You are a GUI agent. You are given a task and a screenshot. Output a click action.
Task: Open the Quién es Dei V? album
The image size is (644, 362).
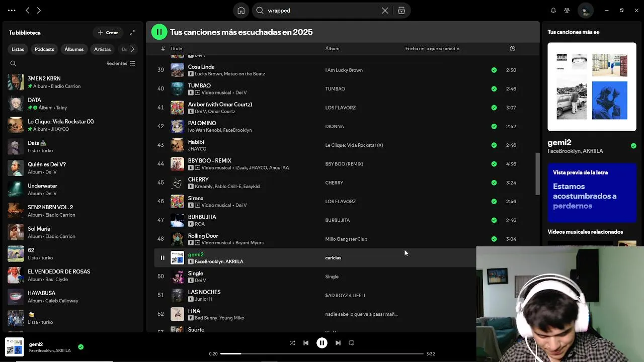click(x=73, y=168)
